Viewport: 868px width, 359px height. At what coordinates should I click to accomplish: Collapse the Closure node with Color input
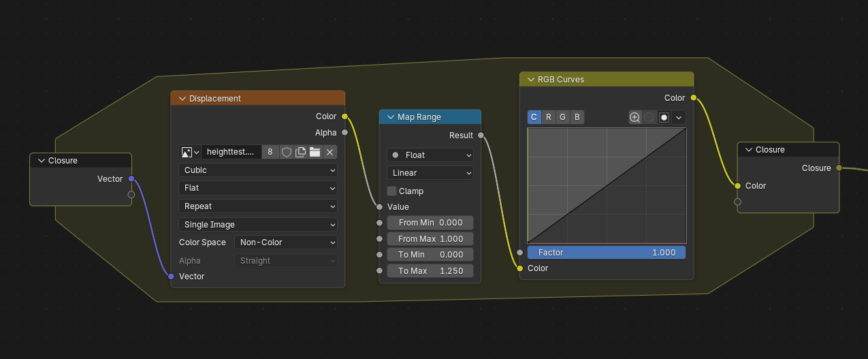749,150
